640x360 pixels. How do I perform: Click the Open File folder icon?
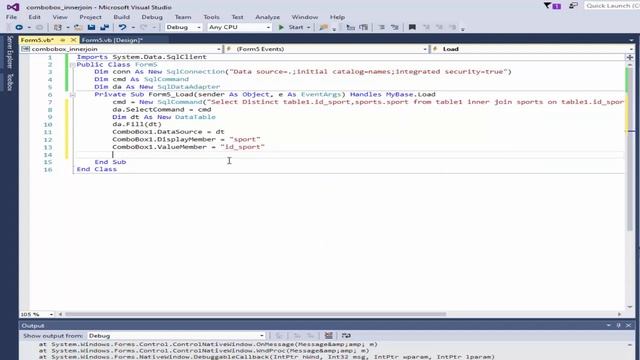[x=78, y=27]
